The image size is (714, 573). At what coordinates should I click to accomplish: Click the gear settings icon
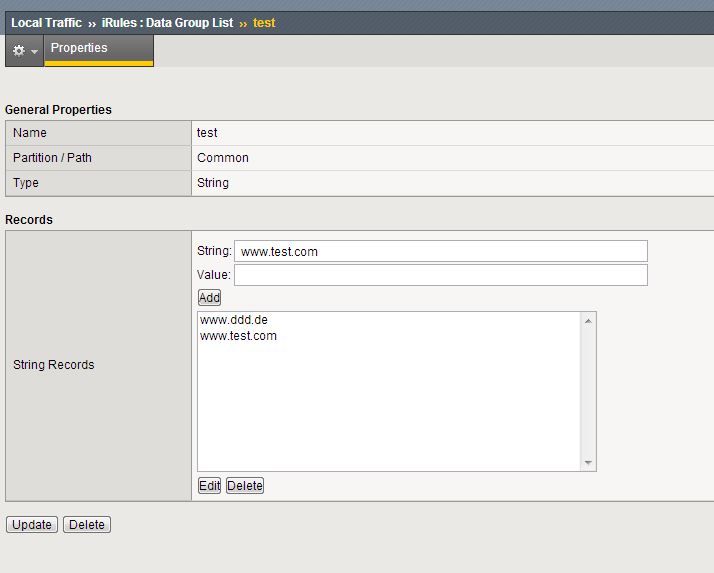click(x=18, y=51)
